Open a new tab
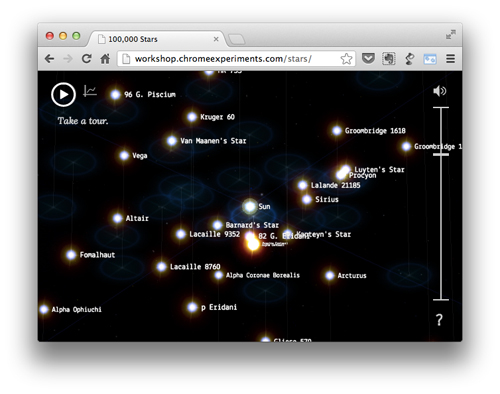This screenshot has width=500, height=394. (237, 40)
